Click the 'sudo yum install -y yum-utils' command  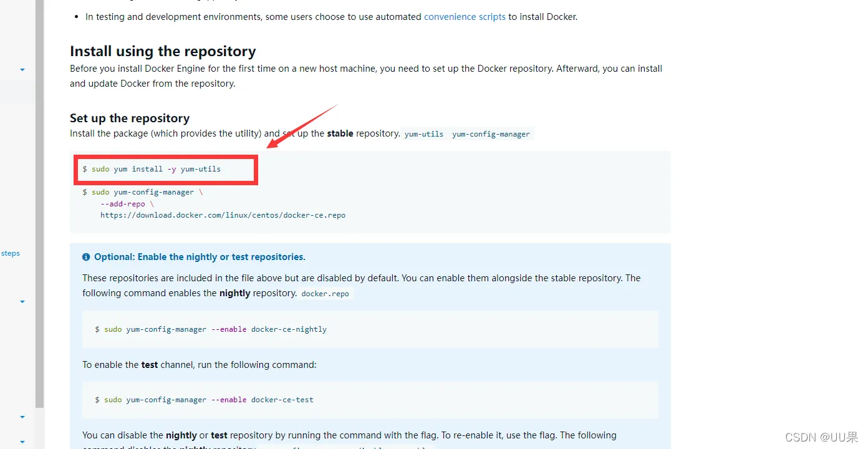[152, 169]
